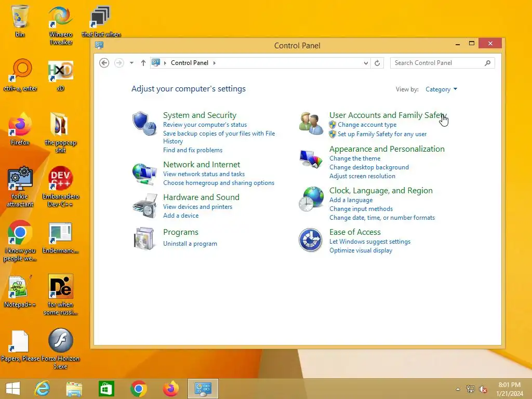Open the Ease of Access icon
The height and width of the screenshot is (399, 532).
310,240
